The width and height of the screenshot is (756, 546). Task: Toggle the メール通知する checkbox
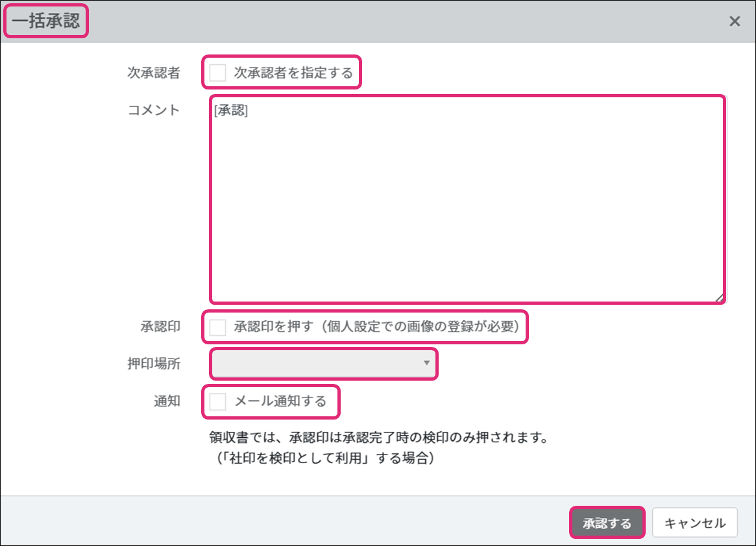coord(218,402)
